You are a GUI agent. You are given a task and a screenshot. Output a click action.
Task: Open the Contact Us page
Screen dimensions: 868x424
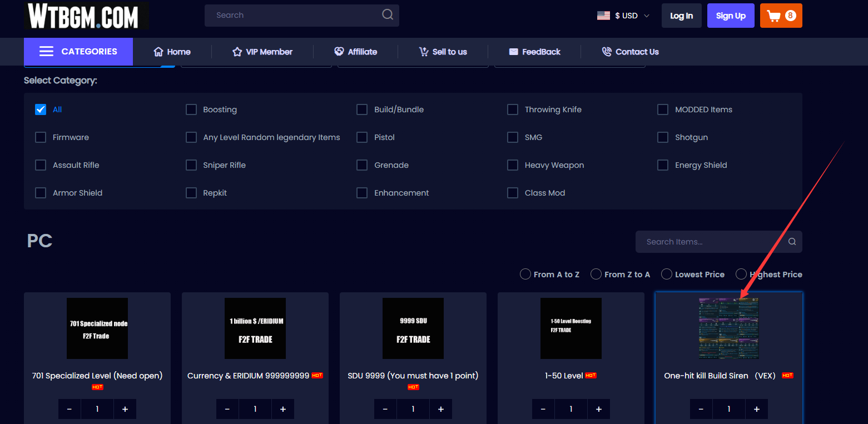click(631, 52)
